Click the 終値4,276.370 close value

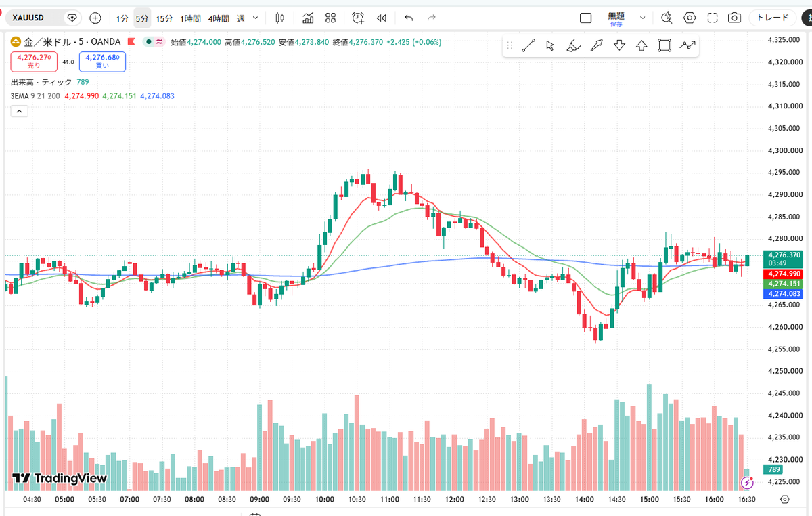click(x=358, y=42)
